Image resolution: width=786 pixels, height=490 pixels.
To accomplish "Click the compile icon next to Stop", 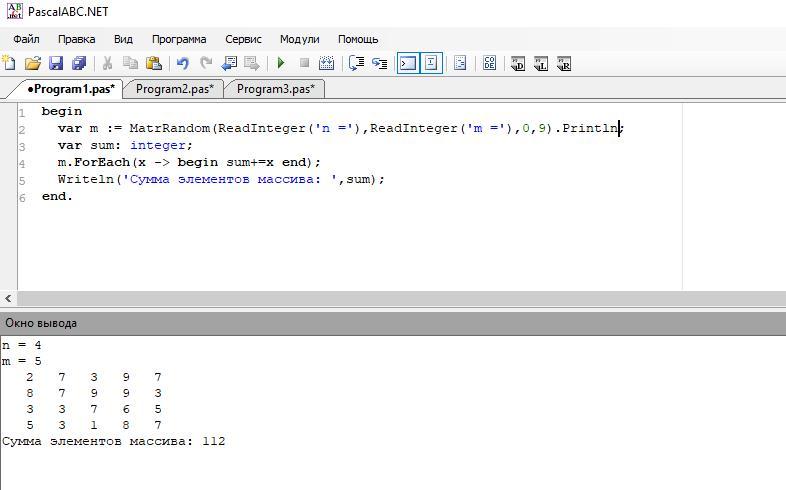I will pyautogui.click(x=326, y=63).
